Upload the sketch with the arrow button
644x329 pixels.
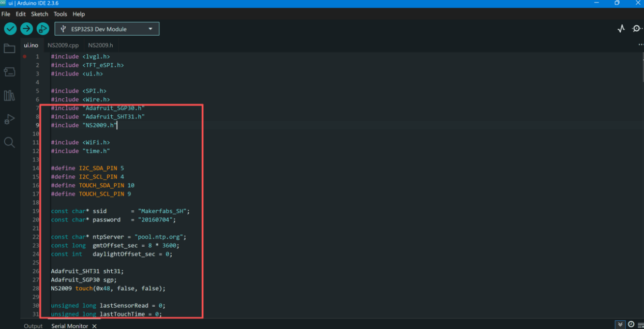click(26, 29)
